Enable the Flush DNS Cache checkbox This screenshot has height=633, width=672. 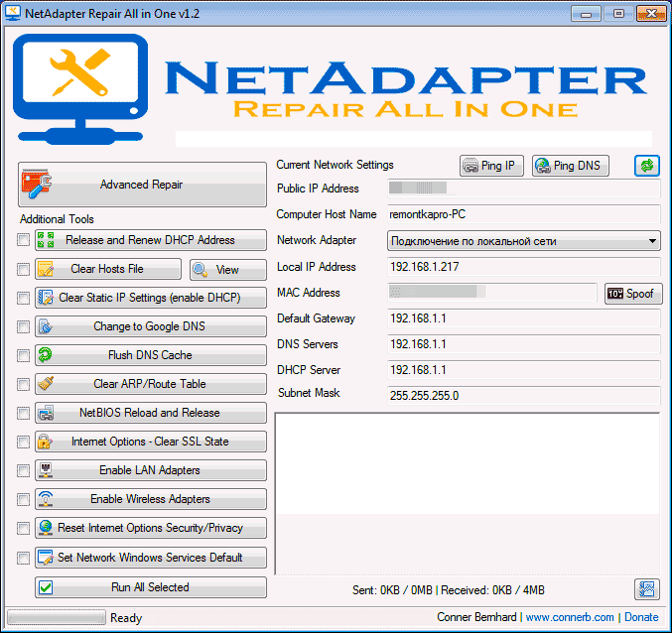23,355
